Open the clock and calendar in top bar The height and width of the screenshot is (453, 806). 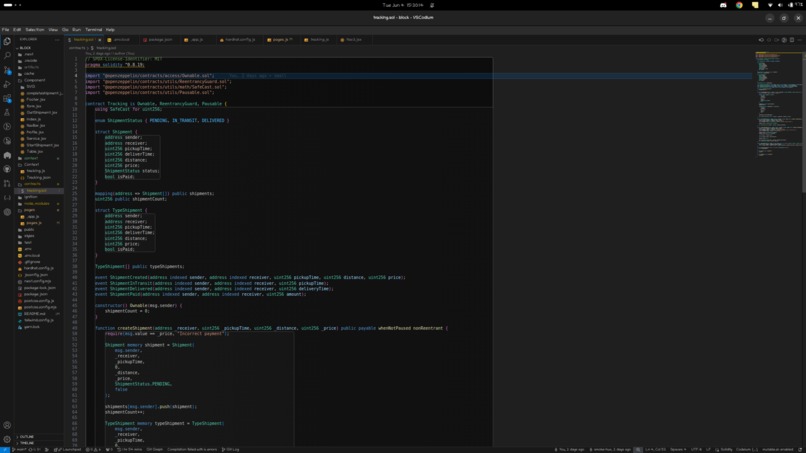[403, 5]
